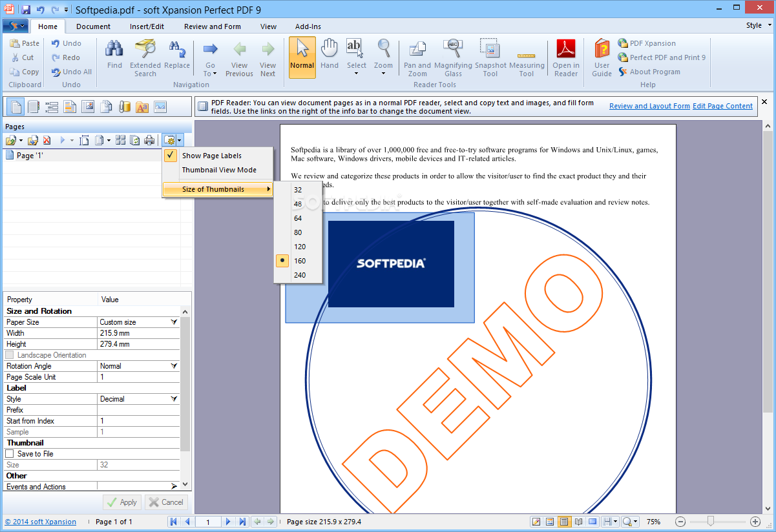Open the Find binoculars tool
The width and height of the screenshot is (776, 532).
coord(114,54)
